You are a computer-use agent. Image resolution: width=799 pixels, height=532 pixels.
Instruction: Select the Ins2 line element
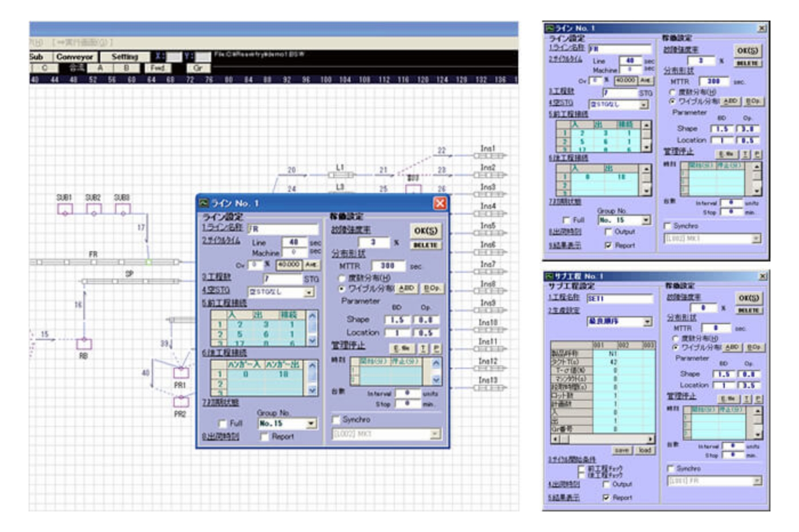pos(490,175)
